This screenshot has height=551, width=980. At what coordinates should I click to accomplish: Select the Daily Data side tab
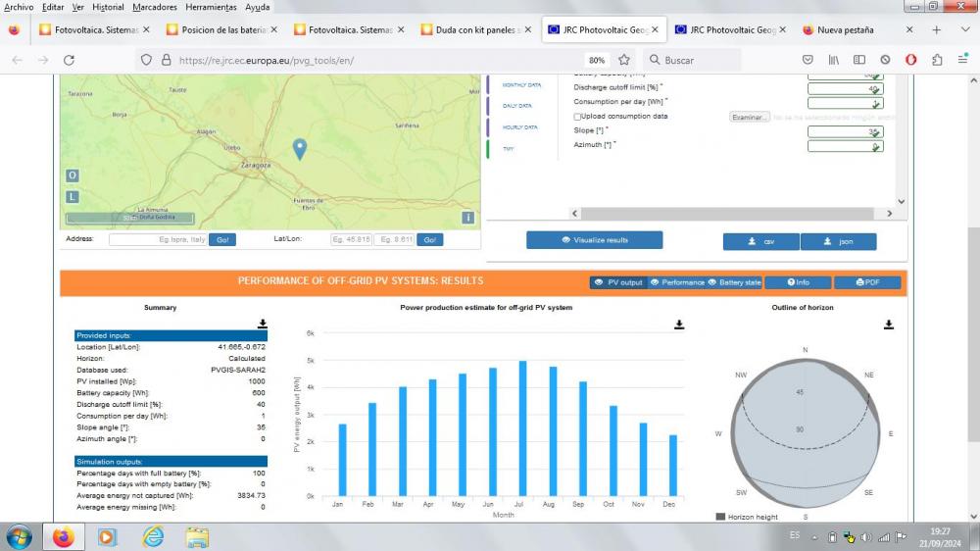tap(517, 106)
